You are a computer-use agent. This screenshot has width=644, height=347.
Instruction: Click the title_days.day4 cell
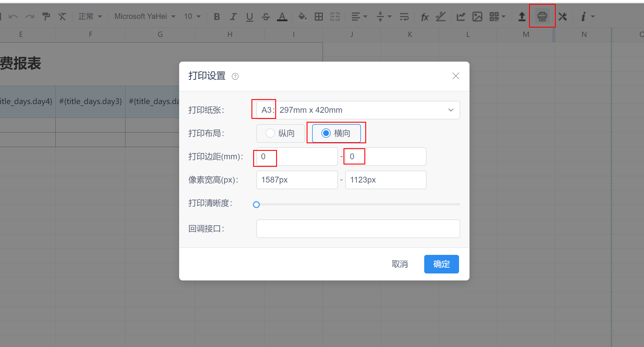[28, 102]
